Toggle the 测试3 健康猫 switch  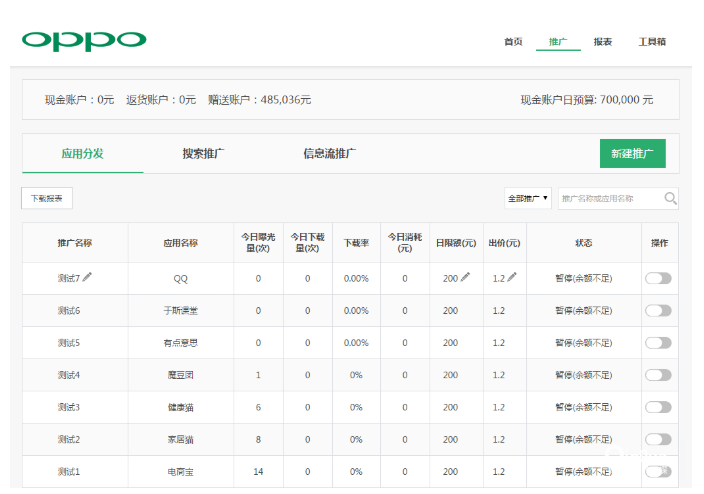[x=658, y=407]
